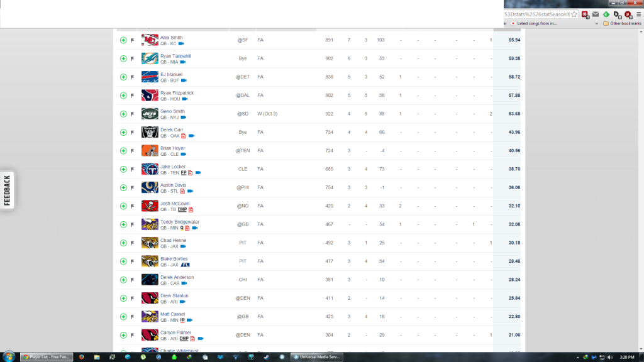644x362 pixels.
Task: Add Ryan Tannehill using the plus icon
Action: tap(123, 58)
